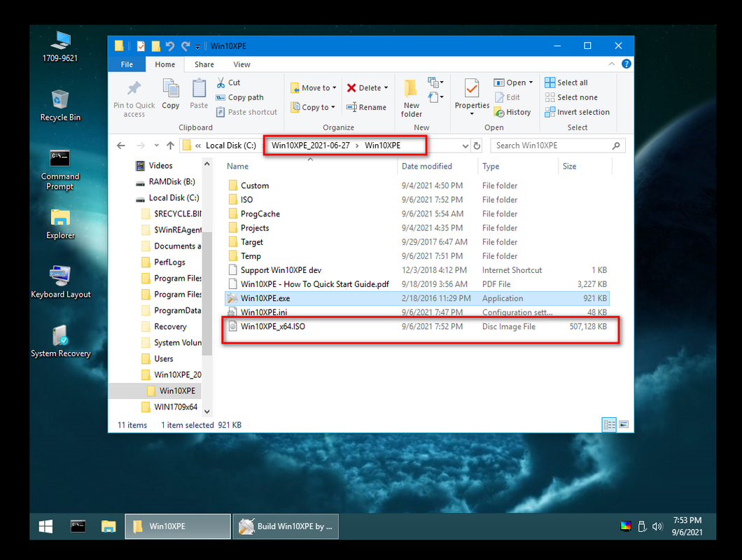742x560 pixels.
Task: Expand the Delete options arrow
Action: [386, 87]
